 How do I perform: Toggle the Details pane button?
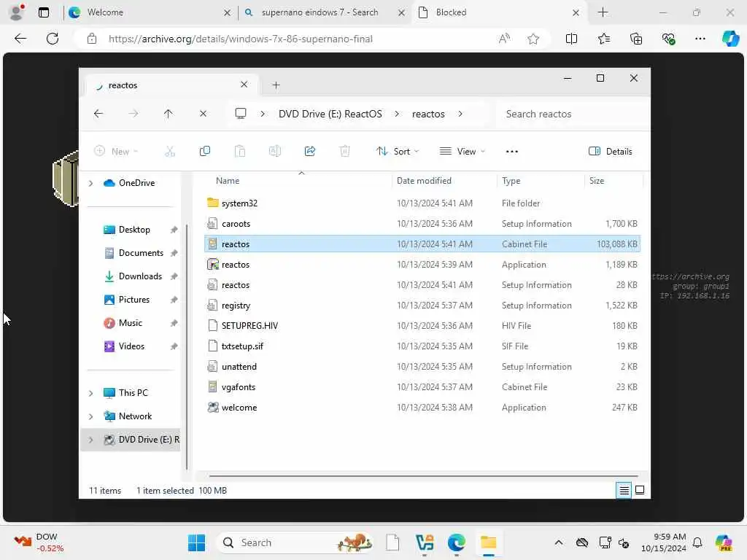[x=611, y=152]
